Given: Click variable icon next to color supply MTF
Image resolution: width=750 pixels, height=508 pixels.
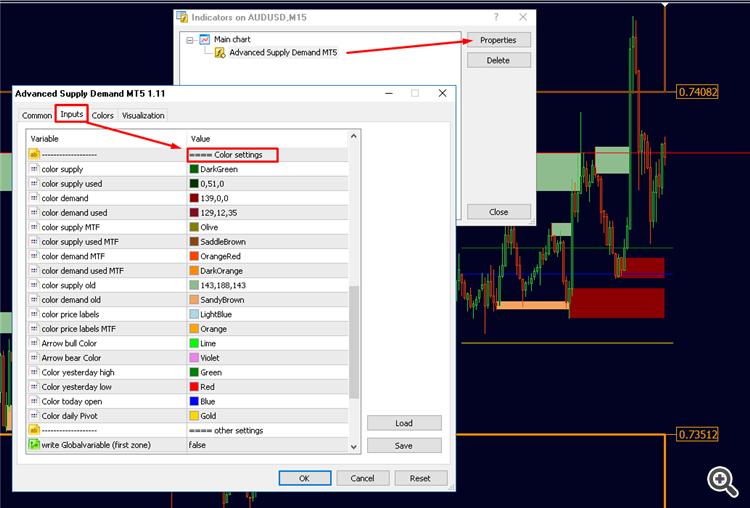Looking at the screenshot, I should tap(34, 227).
